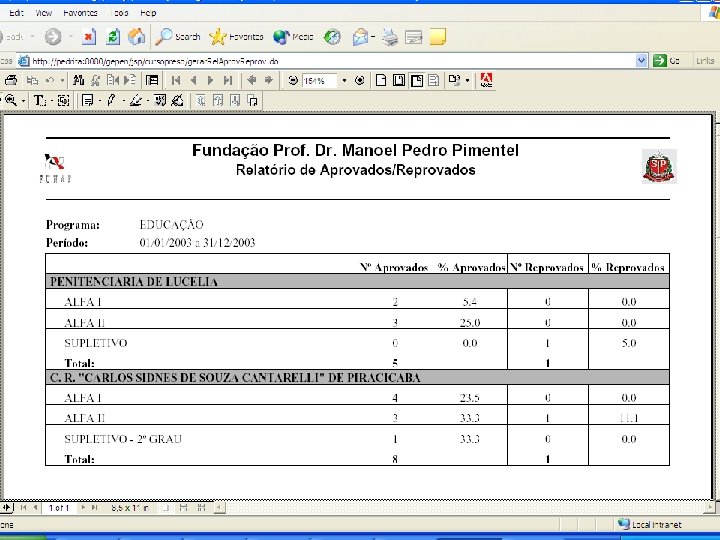The image size is (720, 540).
Task: Click horizontal scrollbar left arrow
Action: (x=219, y=508)
